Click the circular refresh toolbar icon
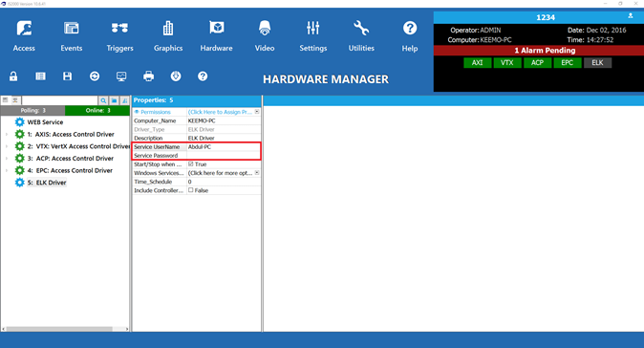The width and height of the screenshot is (644, 348). (95, 76)
